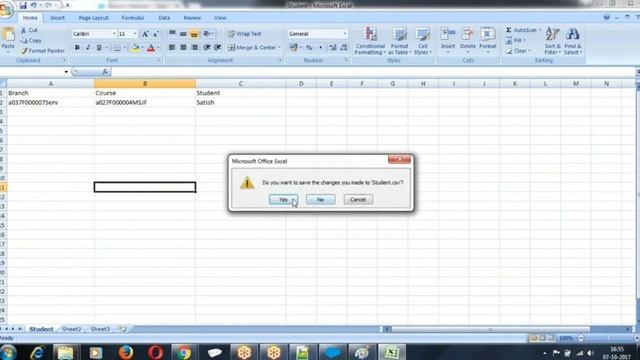Screen dimensions: 640x360
Task: Switch to the Review tab
Action: tap(192, 18)
